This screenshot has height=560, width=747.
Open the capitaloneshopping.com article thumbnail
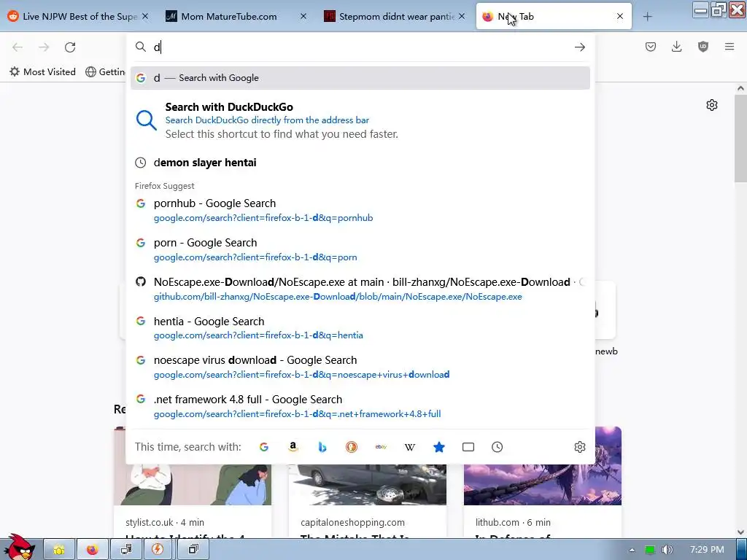coord(368,485)
